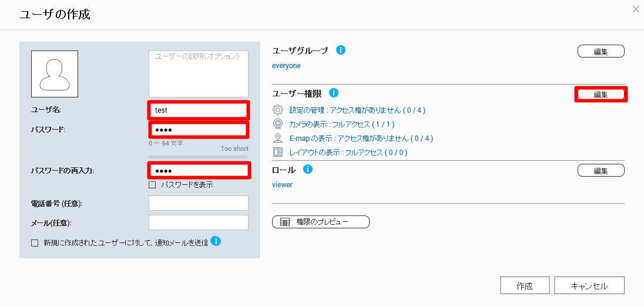The height and width of the screenshot is (307, 644).
Task: Click info icon next to ユーザー権限
Action: pyautogui.click(x=334, y=93)
